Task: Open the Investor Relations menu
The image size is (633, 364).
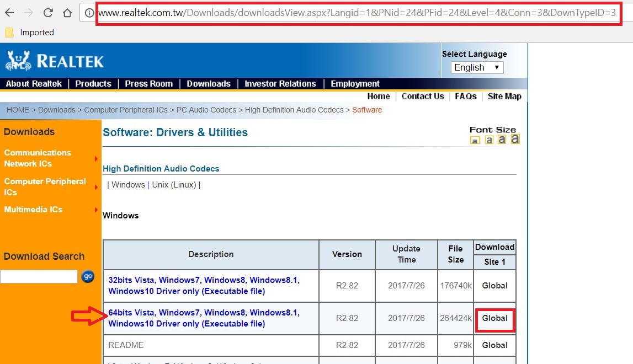Action: (280, 84)
